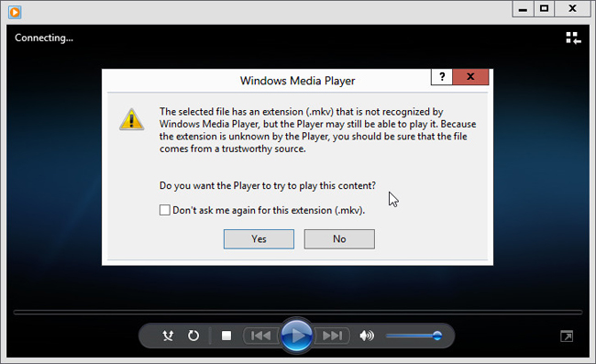Image resolution: width=596 pixels, height=364 pixels.
Task: Open dialog help question mark button
Action: click(x=442, y=77)
